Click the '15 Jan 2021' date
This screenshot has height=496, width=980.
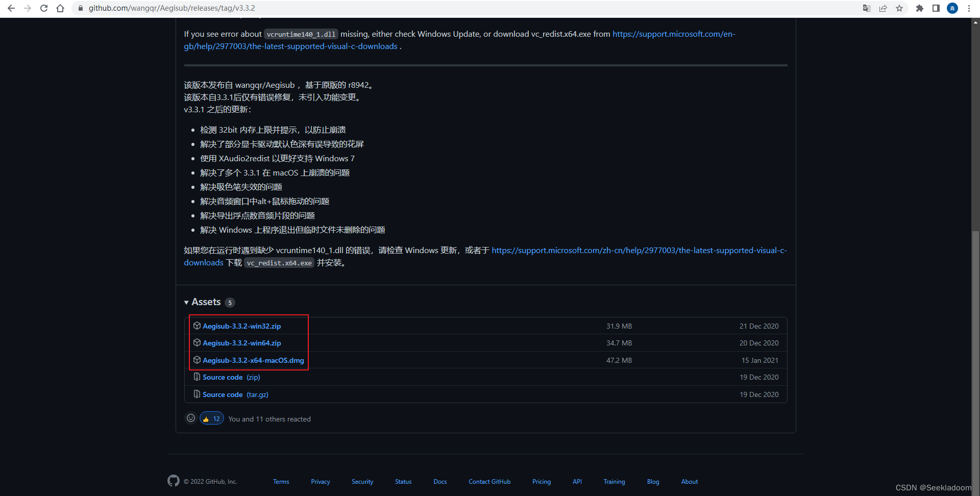[760, 360]
